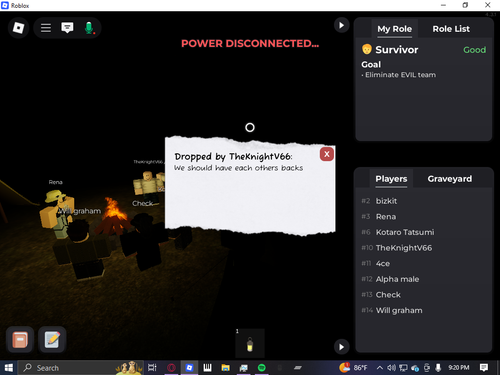
Task: Select the Players tab
Action: coord(391,179)
